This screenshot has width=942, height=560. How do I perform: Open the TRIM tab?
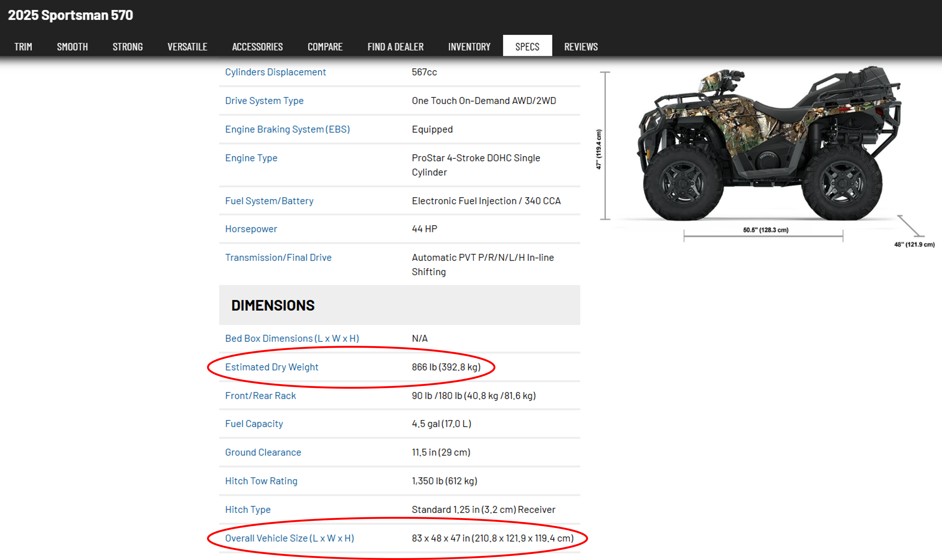coord(23,47)
